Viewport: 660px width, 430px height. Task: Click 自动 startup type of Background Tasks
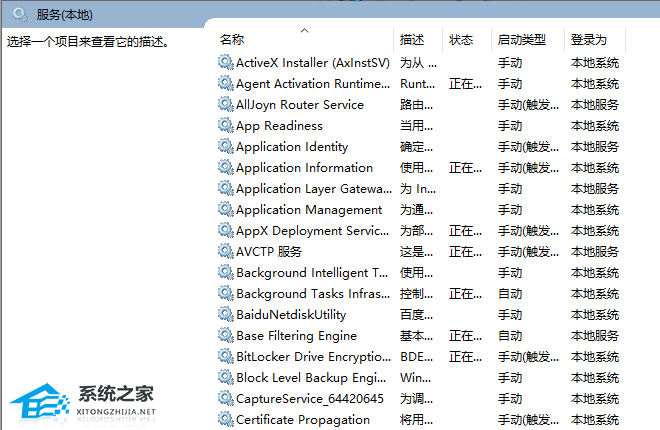coord(510,294)
